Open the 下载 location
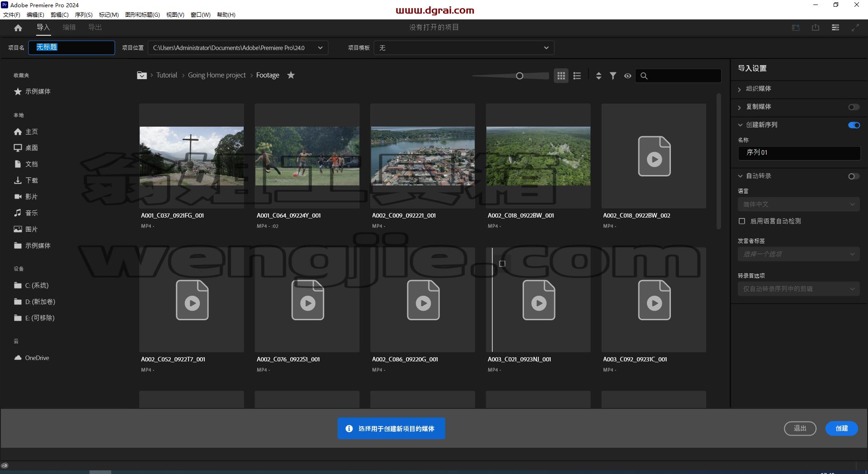 26,180
